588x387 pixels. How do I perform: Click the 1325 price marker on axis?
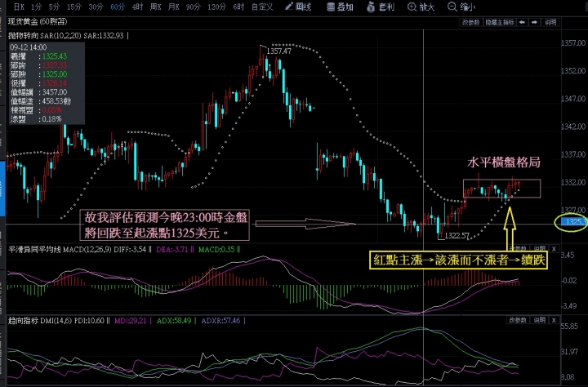(x=570, y=221)
